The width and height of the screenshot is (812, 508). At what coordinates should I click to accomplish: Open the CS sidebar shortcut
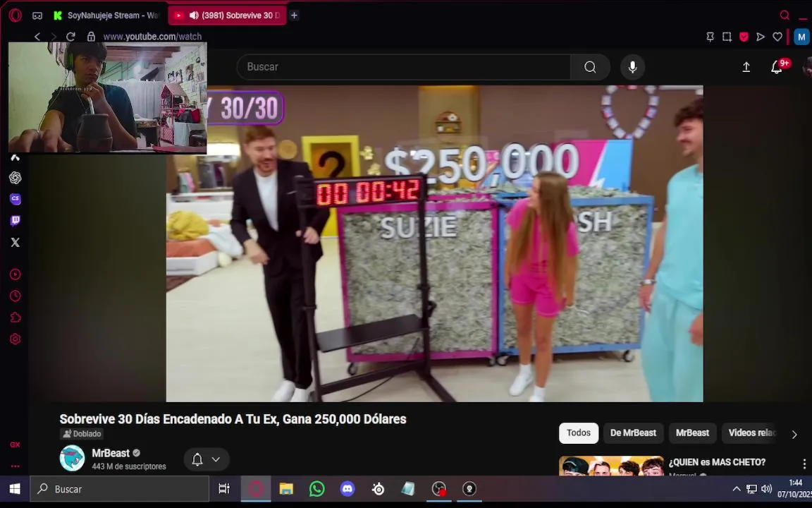coord(15,199)
